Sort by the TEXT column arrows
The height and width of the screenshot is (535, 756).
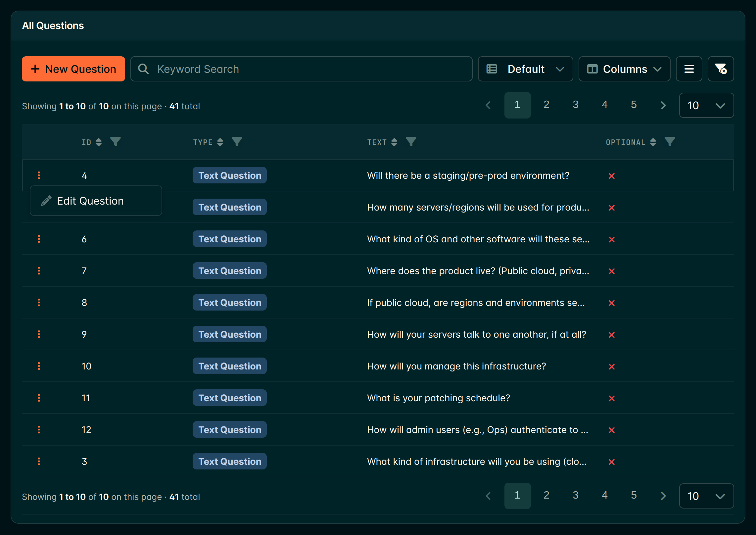pos(394,142)
